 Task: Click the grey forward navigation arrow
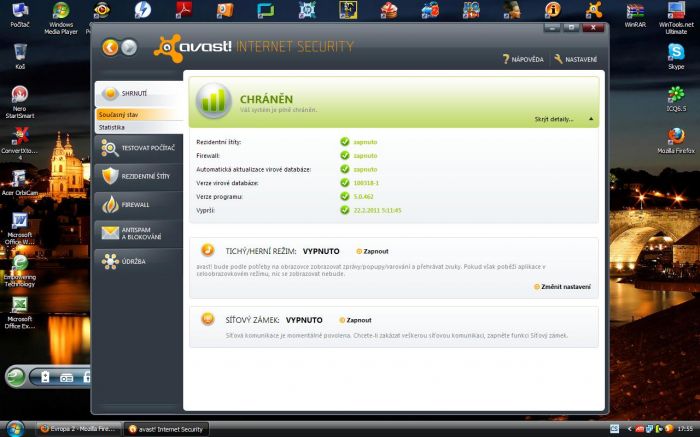click(129, 47)
